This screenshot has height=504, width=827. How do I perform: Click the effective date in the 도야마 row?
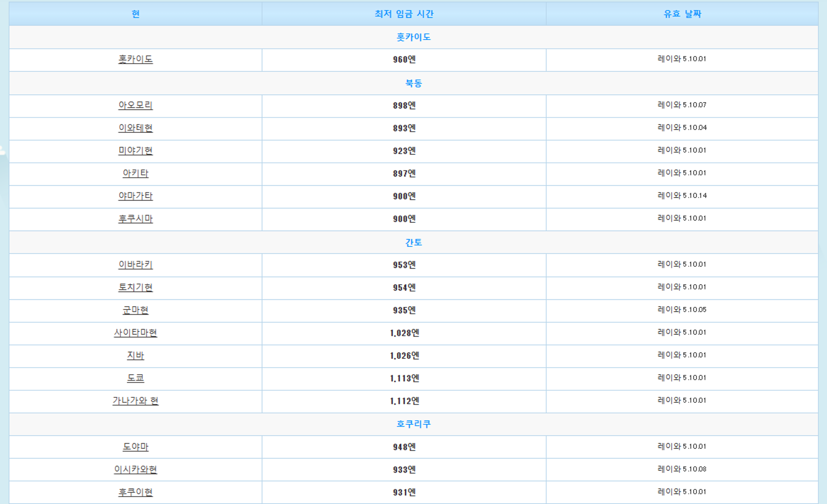point(682,447)
